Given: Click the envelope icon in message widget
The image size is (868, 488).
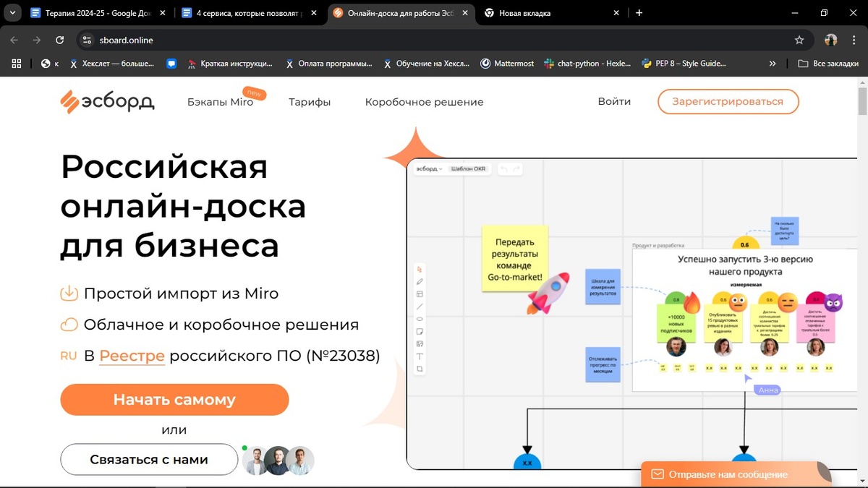Looking at the screenshot, I should click(x=658, y=474).
